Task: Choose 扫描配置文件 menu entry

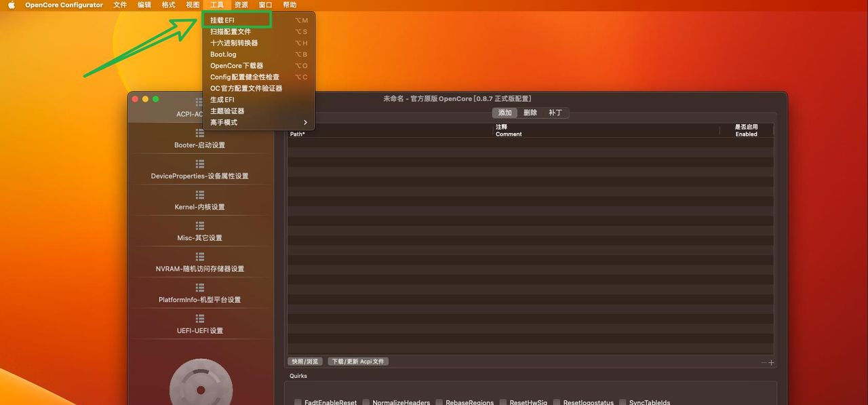Action: (258, 32)
